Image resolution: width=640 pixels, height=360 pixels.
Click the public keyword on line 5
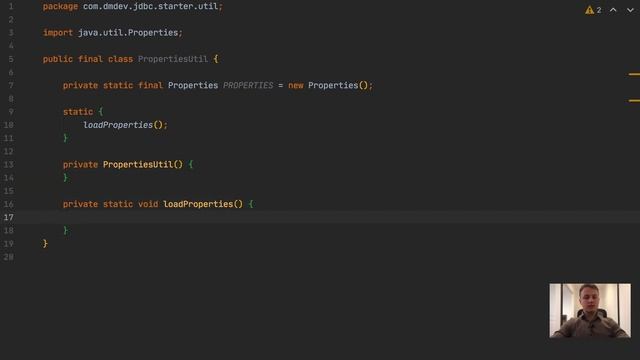point(58,59)
